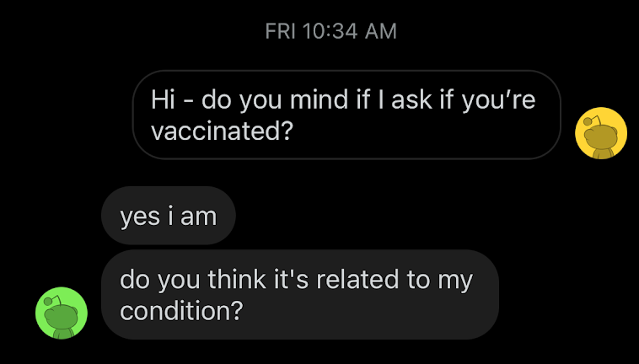Click the word "ask" in the first message

click(411, 99)
